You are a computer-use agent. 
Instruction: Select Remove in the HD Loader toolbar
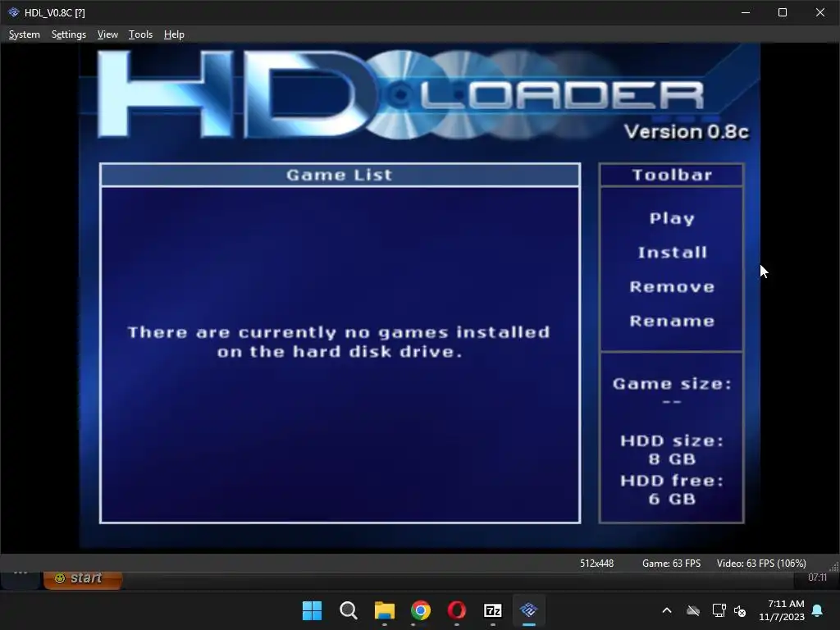[672, 286]
